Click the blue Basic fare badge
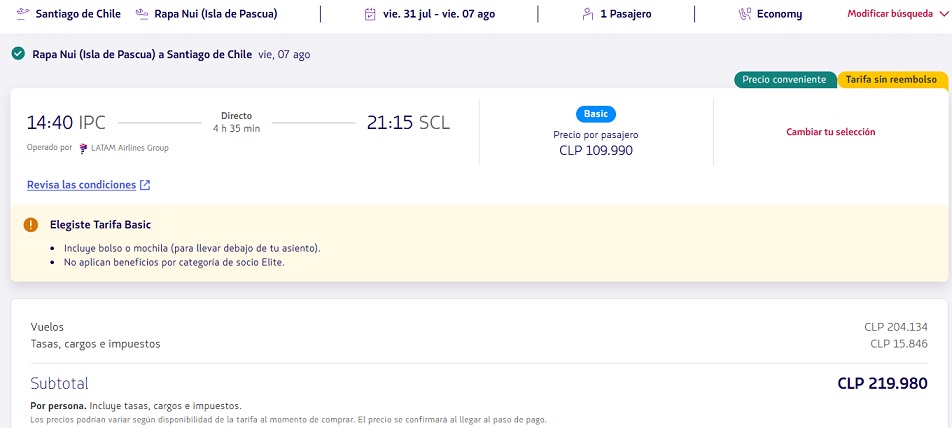This screenshot has height=428, width=952. pos(596,114)
